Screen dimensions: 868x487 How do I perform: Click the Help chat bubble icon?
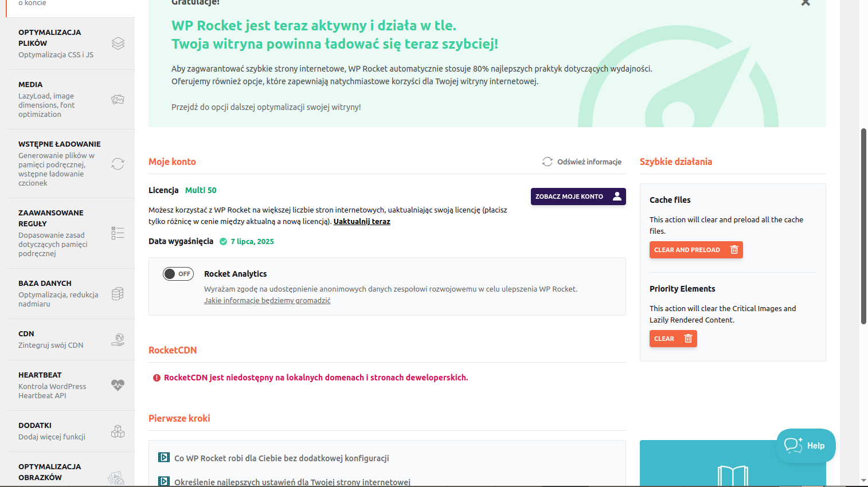click(793, 445)
